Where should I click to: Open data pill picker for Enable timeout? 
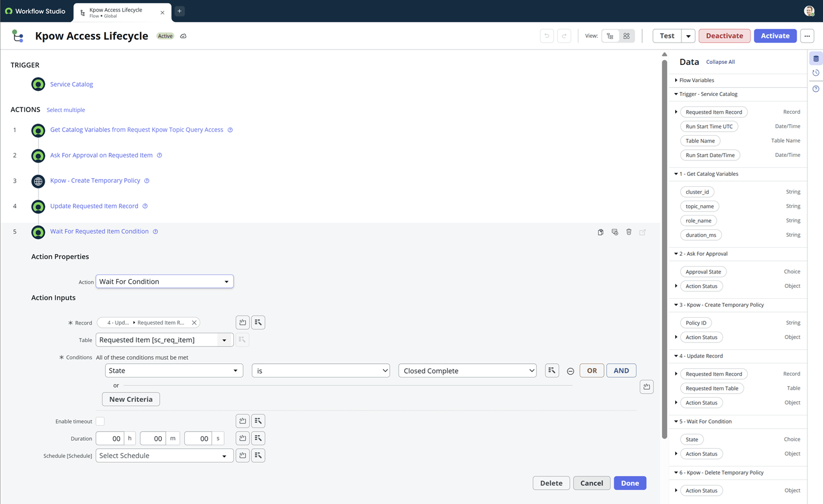coord(258,421)
